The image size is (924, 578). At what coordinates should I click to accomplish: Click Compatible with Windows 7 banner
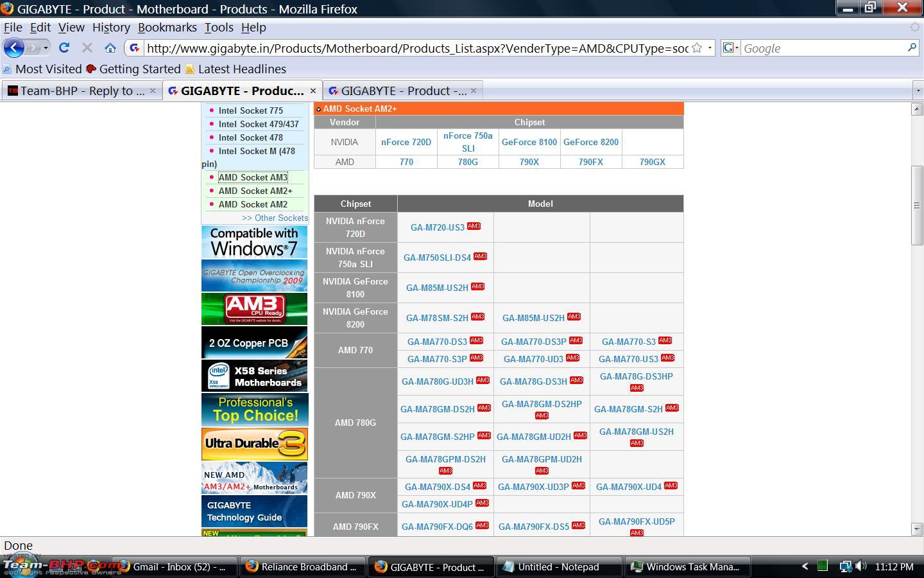pos(254,241)
